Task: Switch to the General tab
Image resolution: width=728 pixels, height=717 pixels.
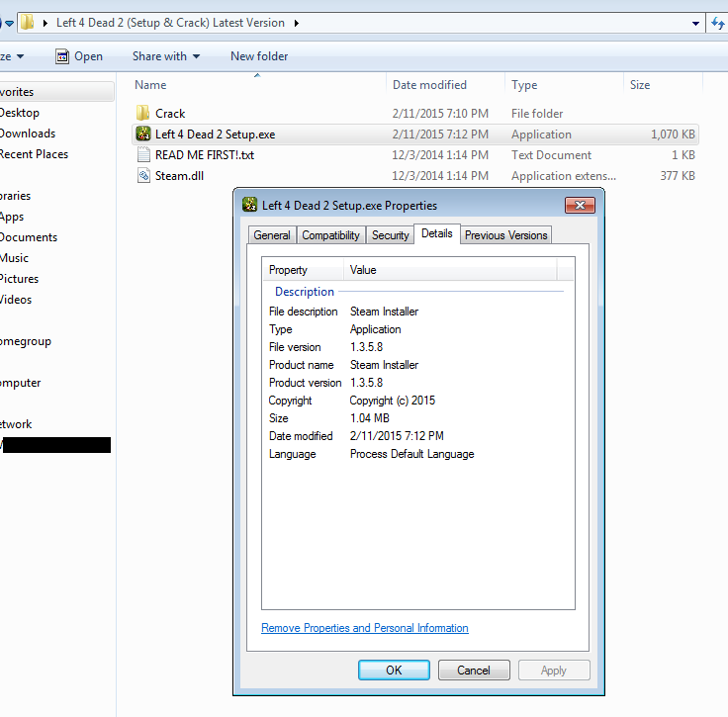Action: [x=271, y=235]
